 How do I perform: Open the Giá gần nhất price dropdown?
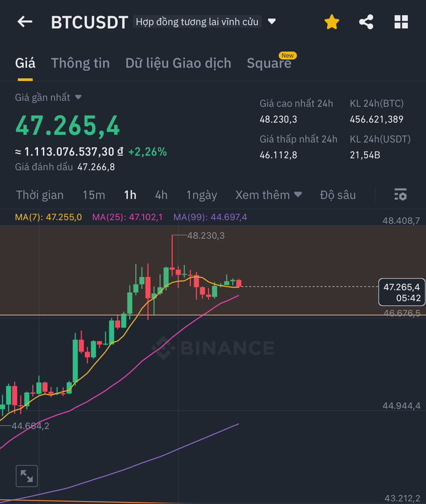pos(49,97)
